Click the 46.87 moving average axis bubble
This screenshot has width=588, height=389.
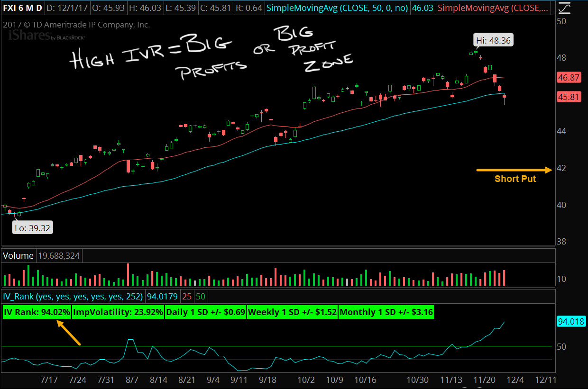pyautogui.click(x=569, y=77)
